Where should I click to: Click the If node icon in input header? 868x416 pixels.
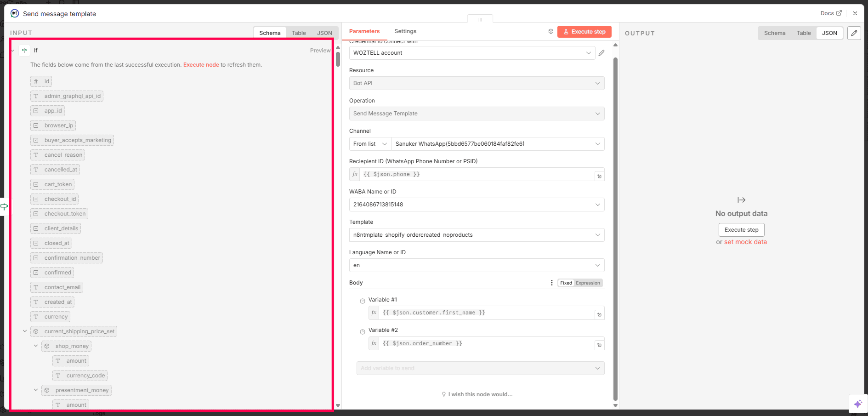pyautogui.click(x=24, y=51)
